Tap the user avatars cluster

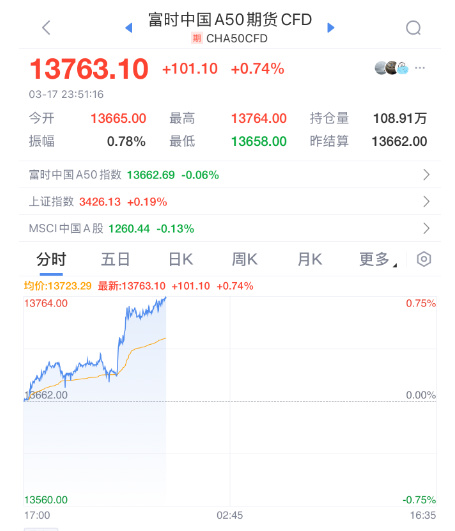[x=392, y=68]
